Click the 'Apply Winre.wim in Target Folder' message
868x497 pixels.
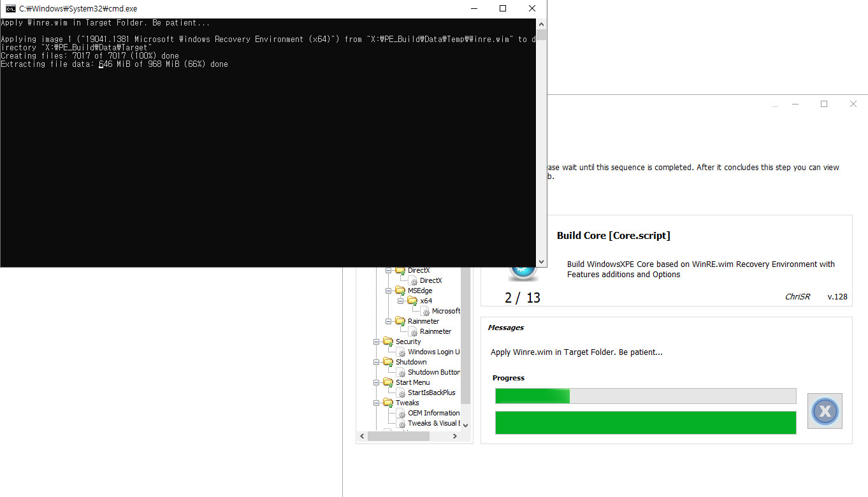coord(577,352)
